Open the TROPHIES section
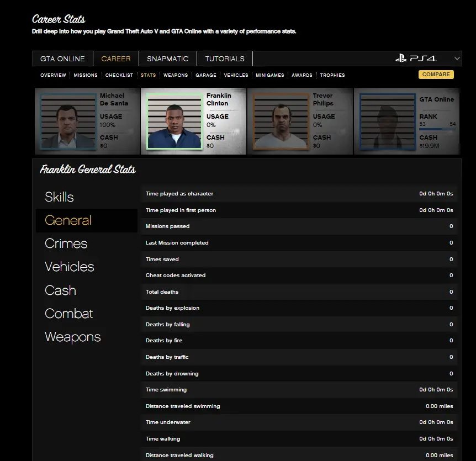Image resolution: width=476 pixels, height=461 pixels. coord(332,75)
